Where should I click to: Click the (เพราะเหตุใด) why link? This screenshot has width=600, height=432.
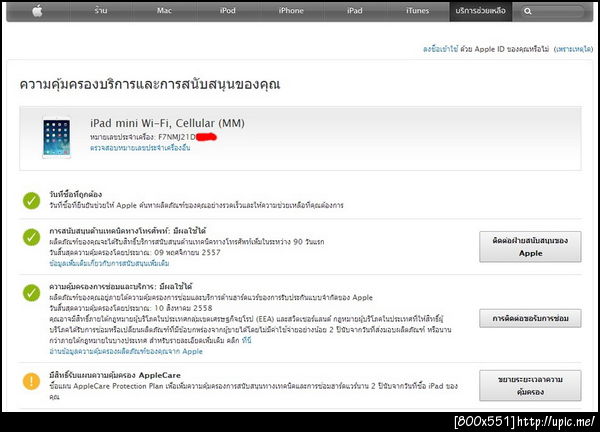[574, 49]
